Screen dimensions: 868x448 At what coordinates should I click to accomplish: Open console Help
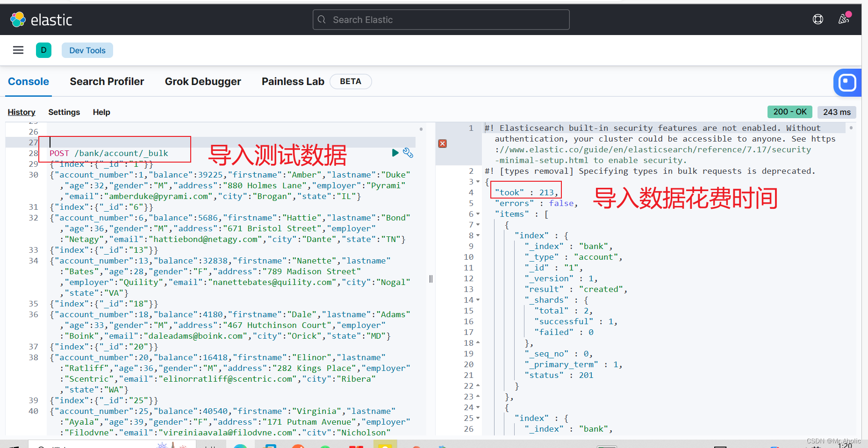(x=101, y=112)
